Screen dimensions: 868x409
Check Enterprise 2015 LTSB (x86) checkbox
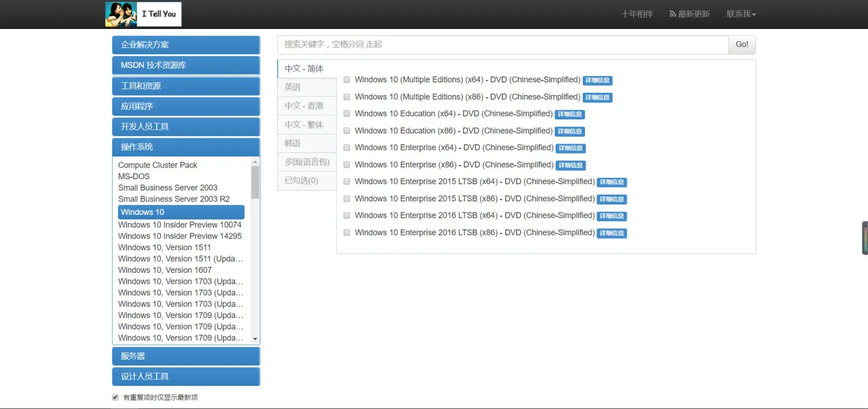pyautogui.click(x=347, y=199)
